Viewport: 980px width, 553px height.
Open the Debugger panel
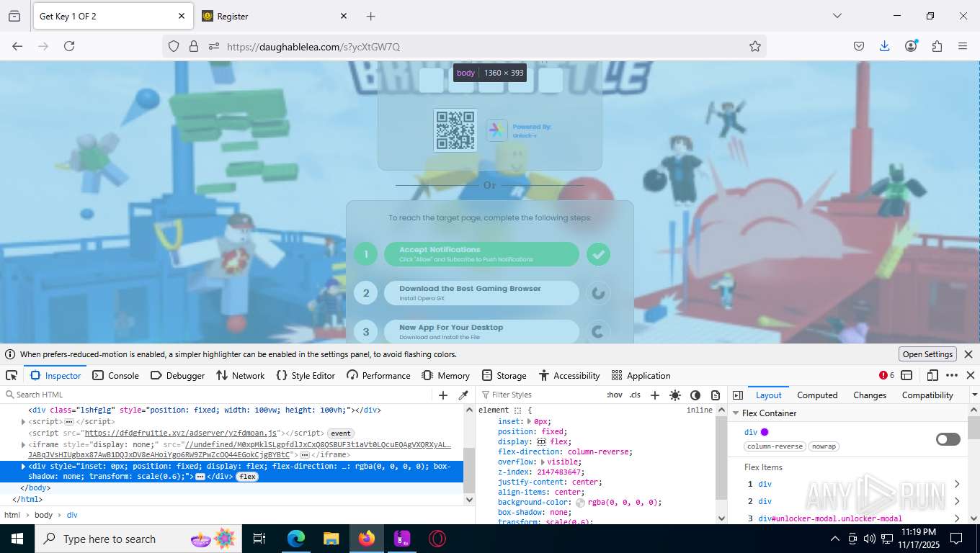coord(177,375)
